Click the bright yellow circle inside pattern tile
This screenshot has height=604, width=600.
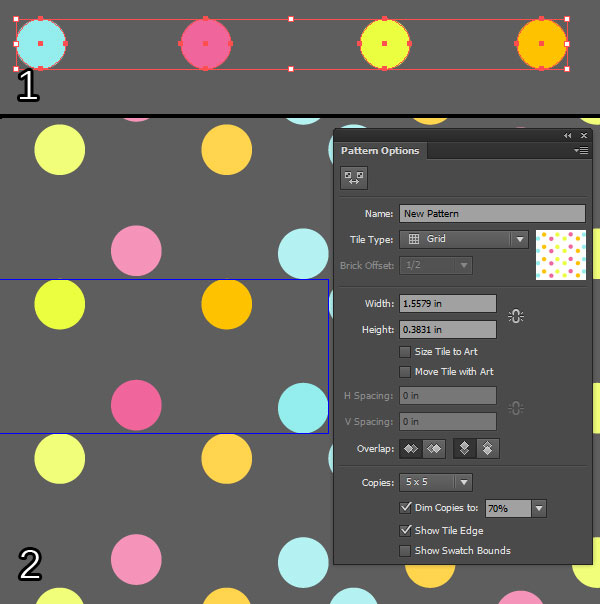click(60, 304)
